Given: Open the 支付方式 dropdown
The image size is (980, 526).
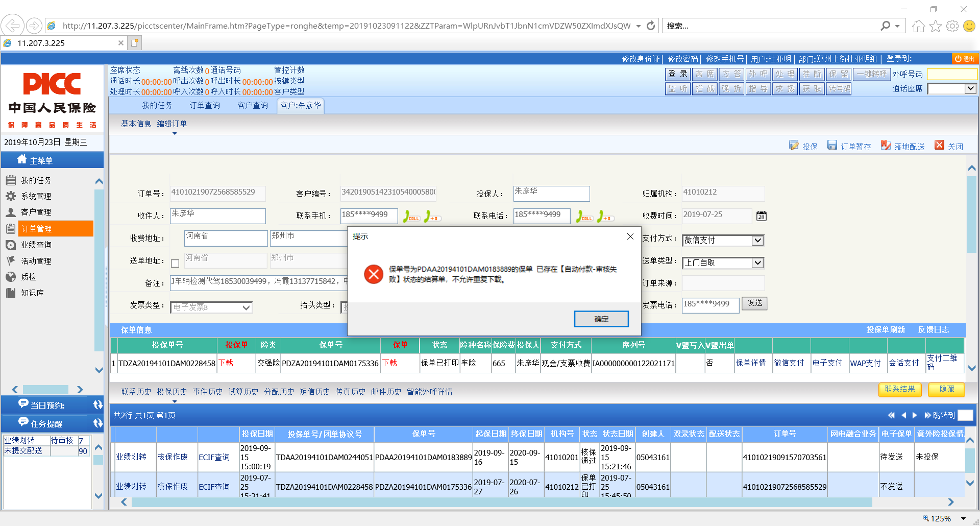Looking at the screenshot, I should (x=757, y=240).
